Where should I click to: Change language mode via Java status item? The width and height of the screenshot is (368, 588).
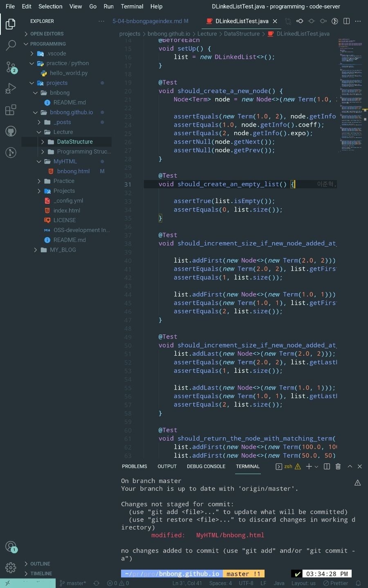tap(279, 584)
